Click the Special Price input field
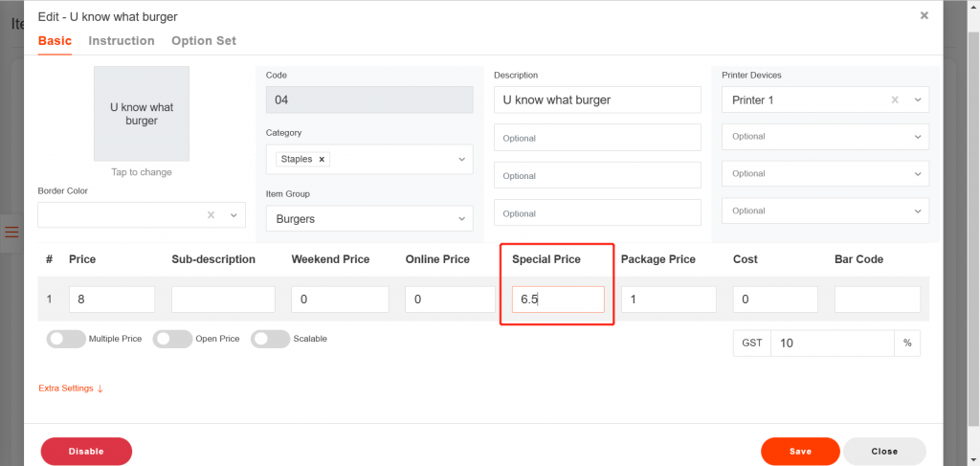 click(557, 300)
